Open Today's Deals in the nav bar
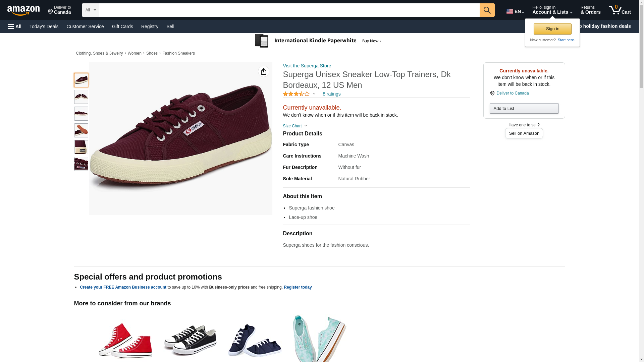 (44, 26)
